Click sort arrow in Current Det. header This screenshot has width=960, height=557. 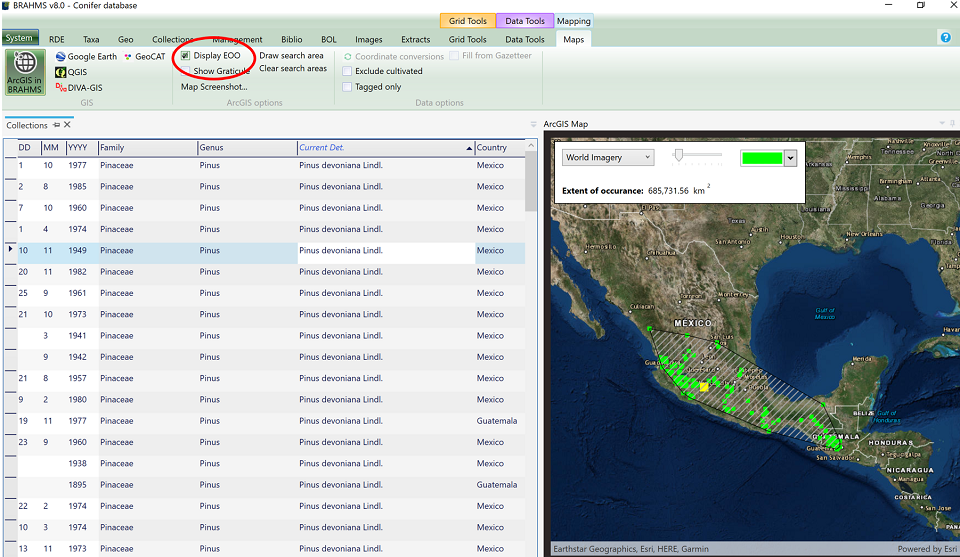(x=469, y=148)
